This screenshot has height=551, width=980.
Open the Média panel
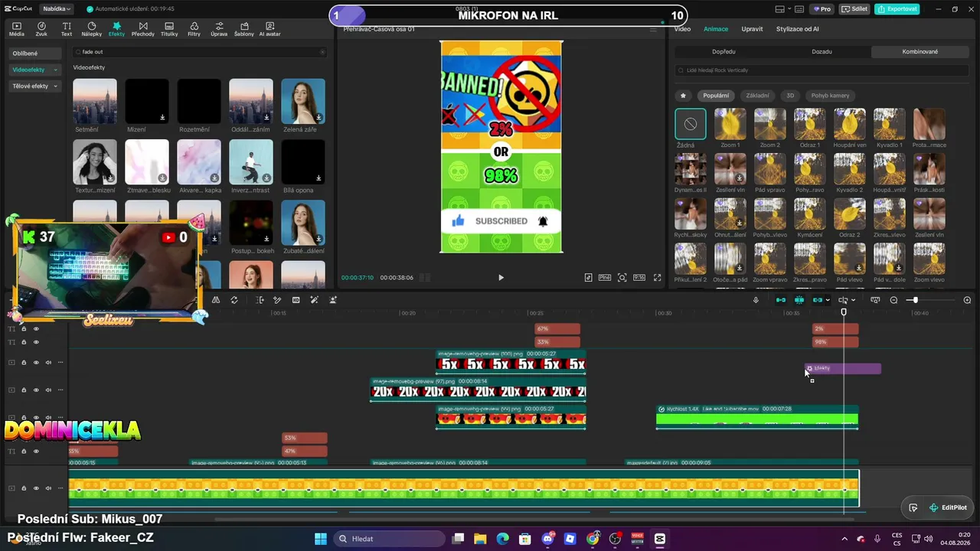tap(16, 29)
